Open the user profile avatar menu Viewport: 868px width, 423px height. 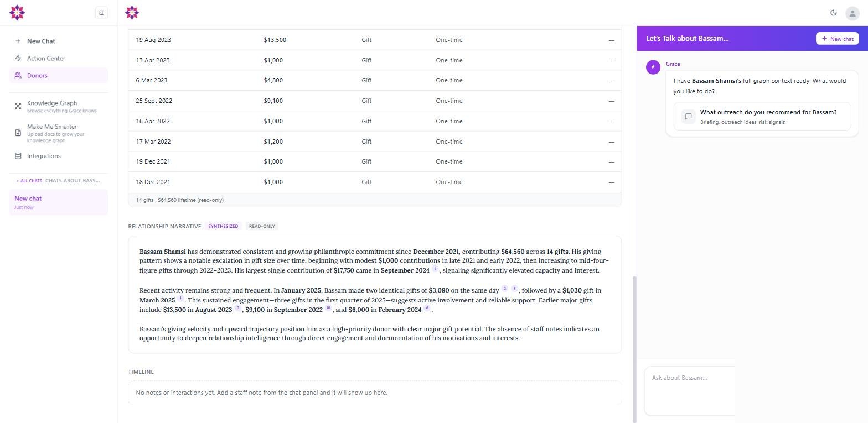[852, 13]
